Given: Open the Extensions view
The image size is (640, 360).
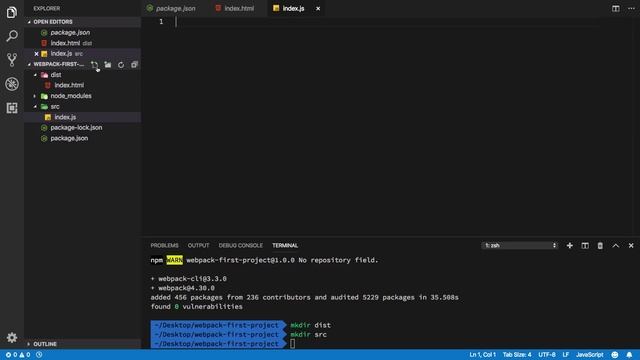Looking at the screenshot, I should point(12,108).
